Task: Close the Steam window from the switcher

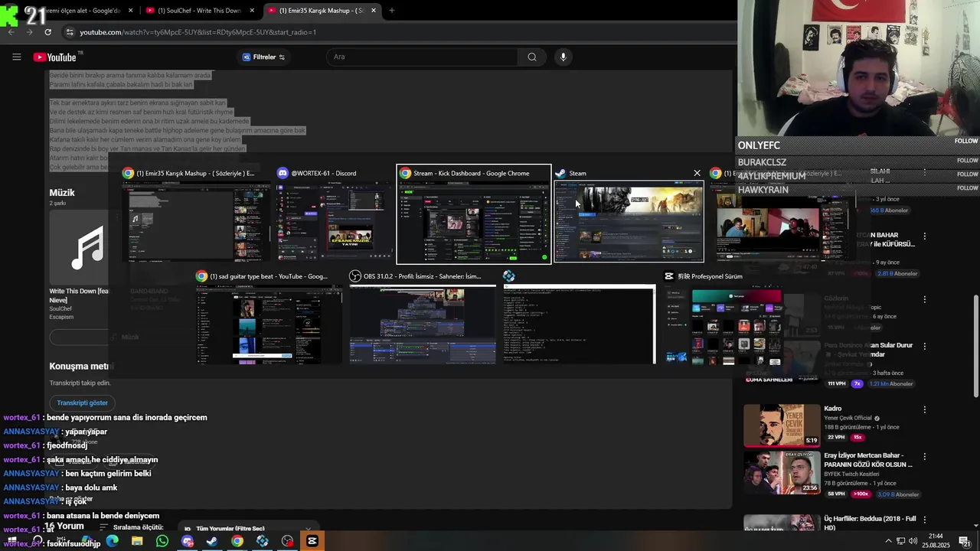Action: click(x=697, y=173)
